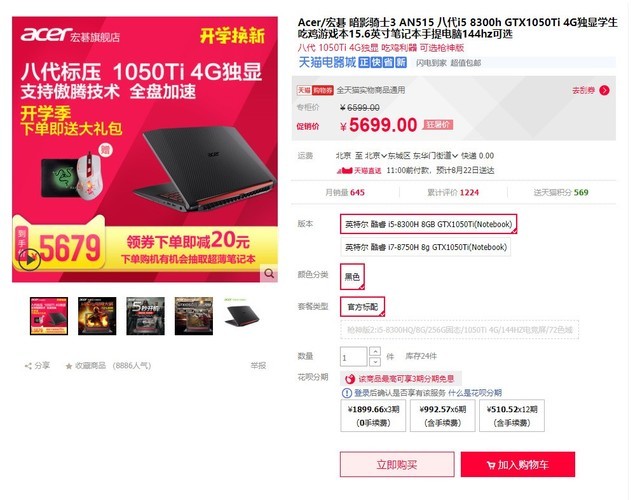640x500 pixels.
Task: Open the 什么是花呗分期 help link
Action: click(x=475, y=393)
